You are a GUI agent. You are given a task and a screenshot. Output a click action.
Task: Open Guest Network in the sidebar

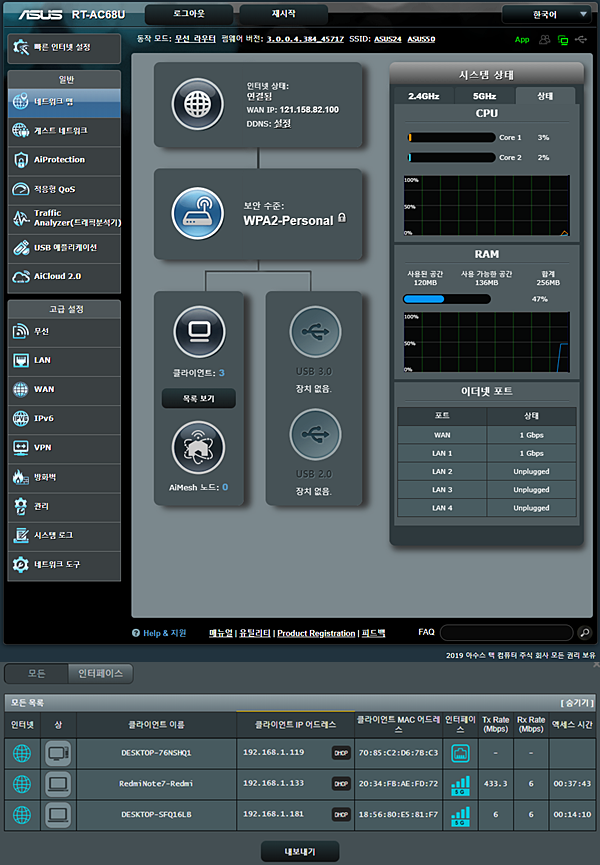tap(64, 131)
